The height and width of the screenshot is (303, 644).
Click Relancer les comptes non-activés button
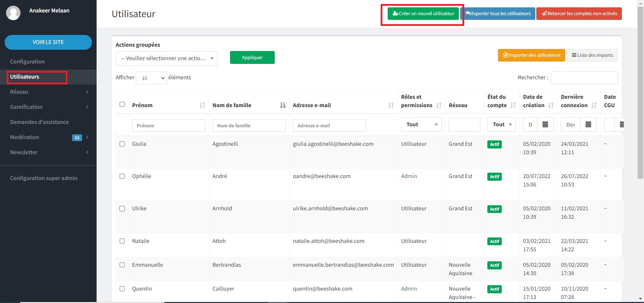click(579, 14)
